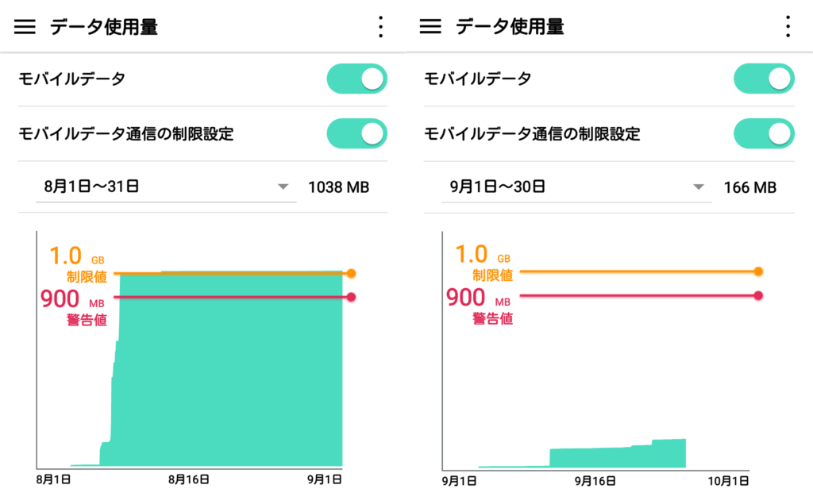Open three-dot overflow menu in right panel
This screenshot has height=504, width=813.
coord(787,27)
